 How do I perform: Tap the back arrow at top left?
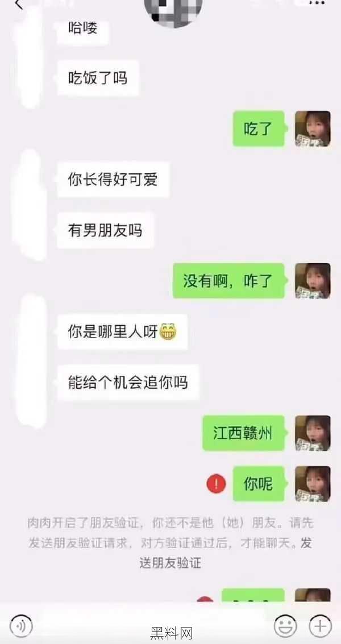(19, 4)
